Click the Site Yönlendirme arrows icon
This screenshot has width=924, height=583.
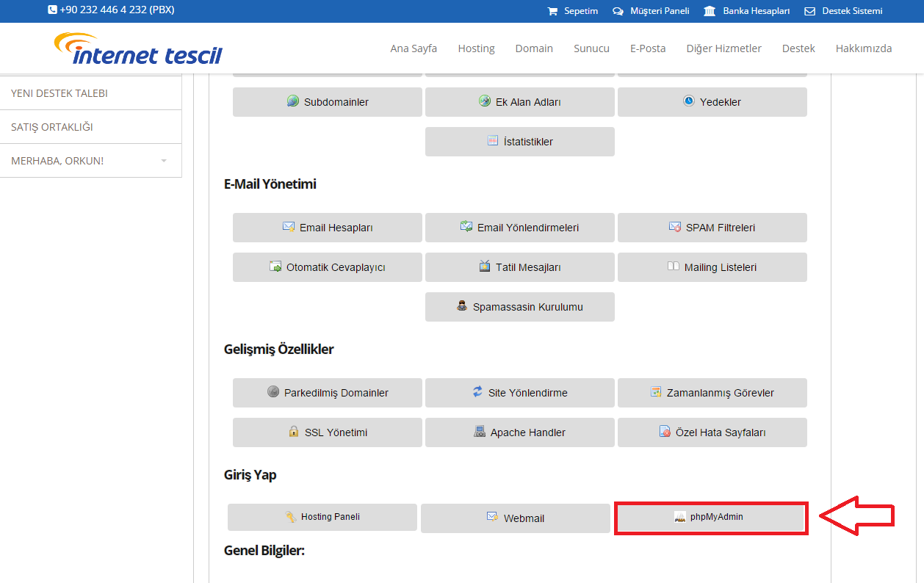point(477,392)
